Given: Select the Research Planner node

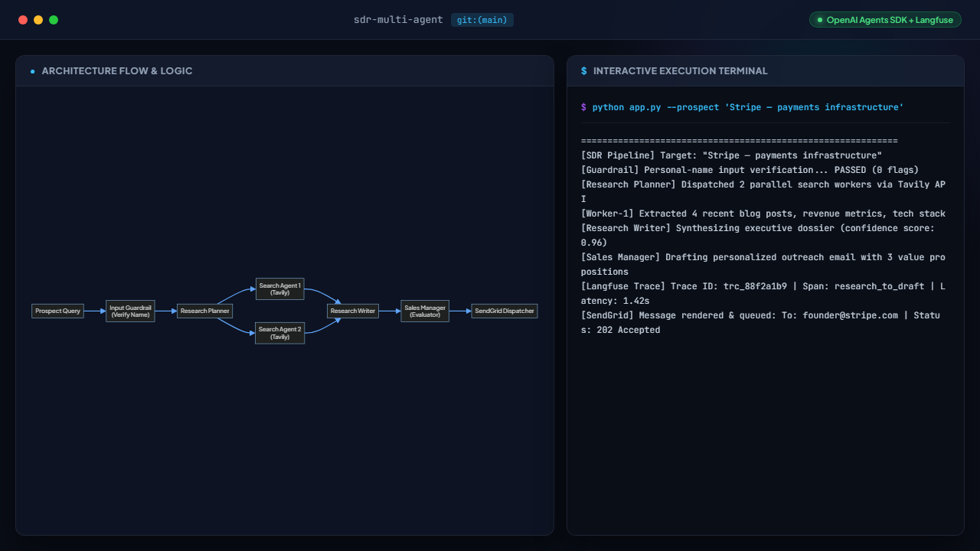Looking at the screenshot, I should point(204,311).
